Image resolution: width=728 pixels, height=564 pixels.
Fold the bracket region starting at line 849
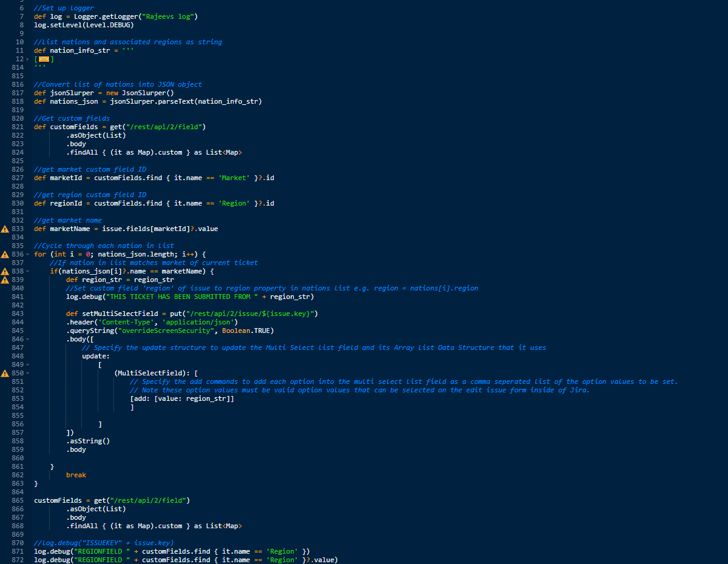point(27,364)
